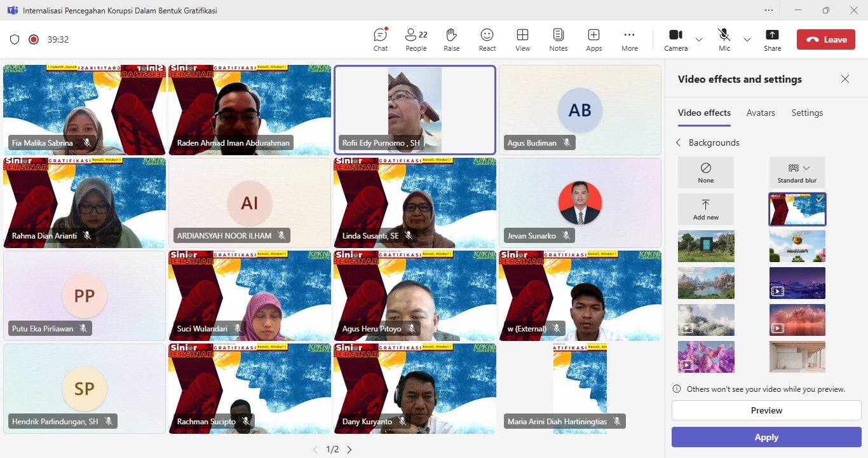The image size is (868, 458).
Task: Switch to the Avatars tab
Action: 761,113
